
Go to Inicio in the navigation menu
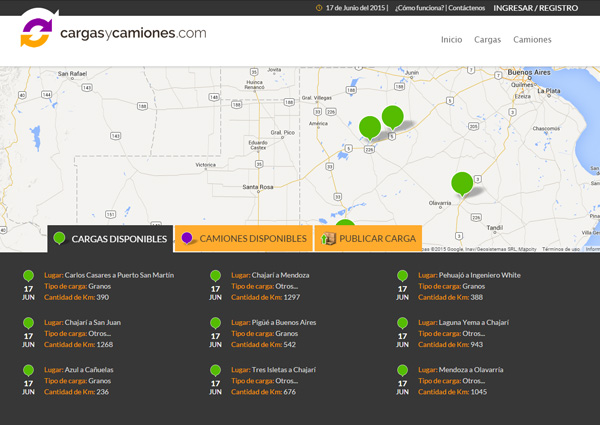[451, 40]
